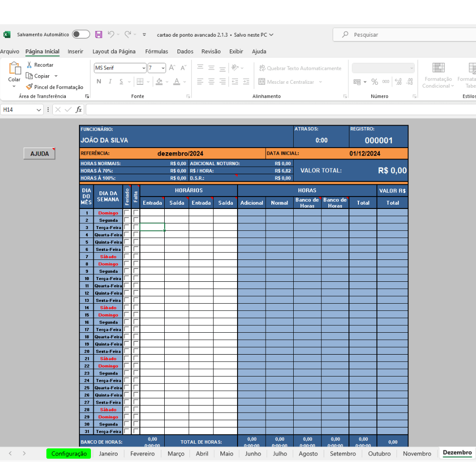Click the insert function fx icon
This screenshot has height=476, width=476.
[79, 109]
